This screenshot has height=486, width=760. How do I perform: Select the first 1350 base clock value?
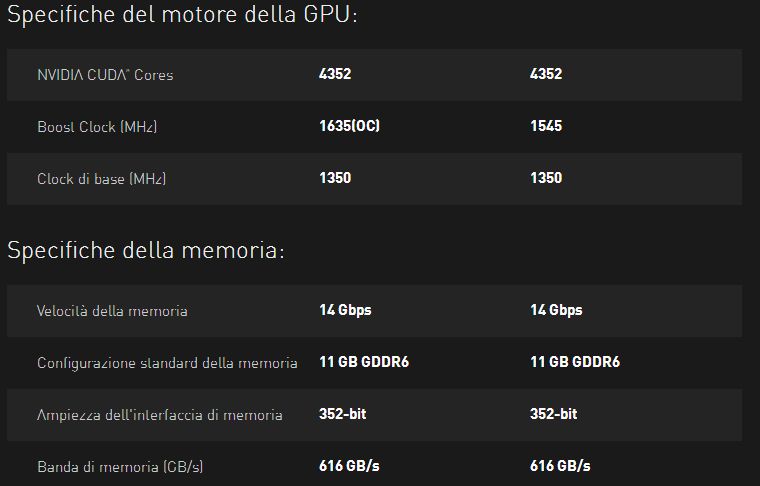[x=335, y=178]
